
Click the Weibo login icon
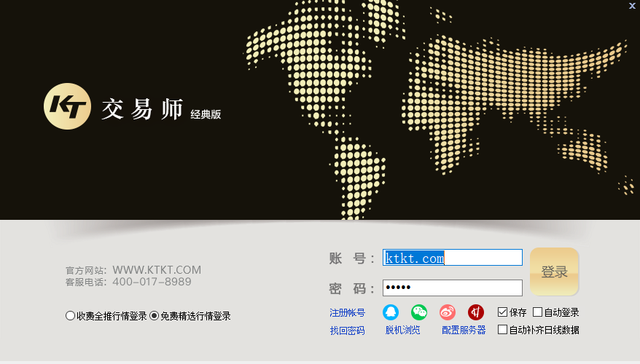[x=448, y=312]
